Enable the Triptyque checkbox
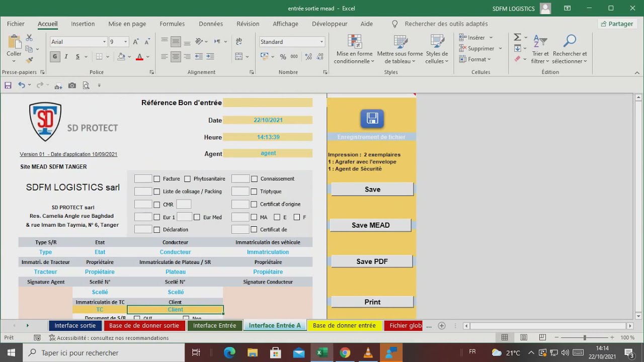This screenshot has width=644, height=362. (x=254, y=192)
